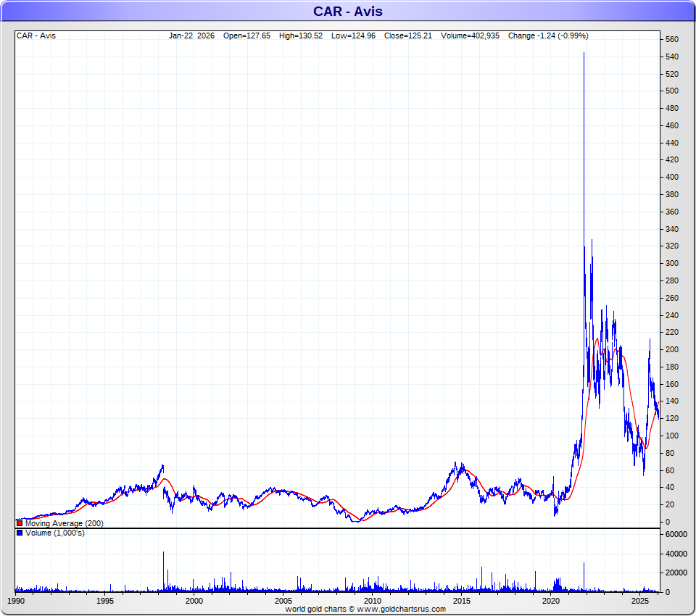Click the 60000 volume axis label
696x616 pixels.
676,534
